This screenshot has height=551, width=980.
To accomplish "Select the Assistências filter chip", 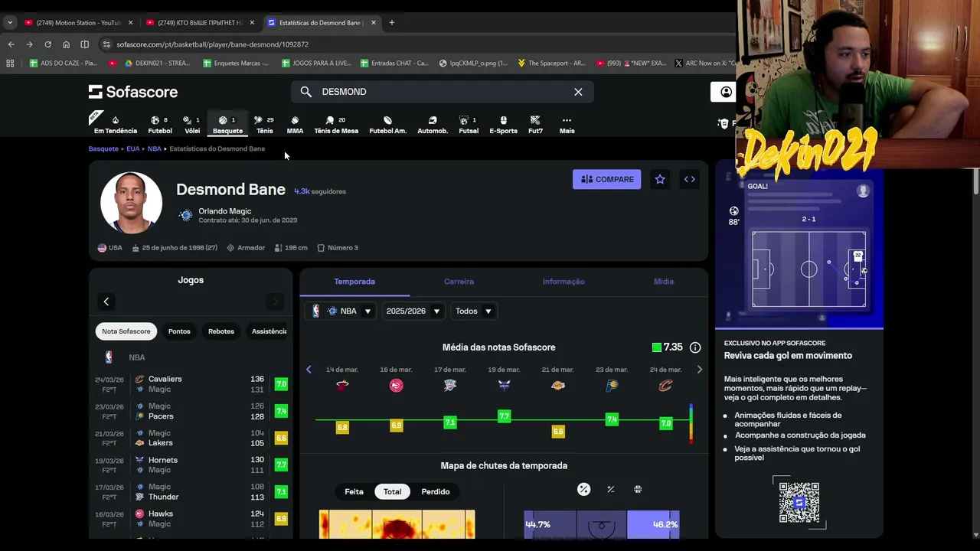I will click(x=269, y=331).
